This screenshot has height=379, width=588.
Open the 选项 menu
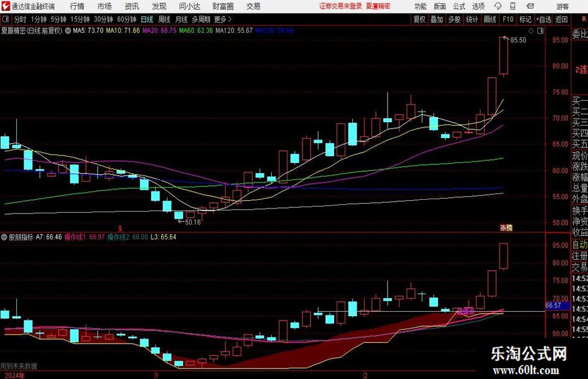pos(478,6)
